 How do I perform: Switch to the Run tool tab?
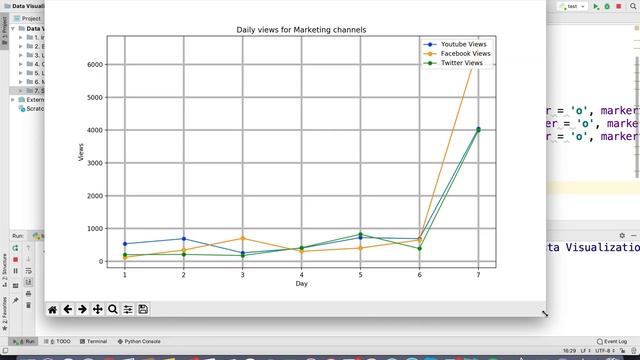pos(24,341)
